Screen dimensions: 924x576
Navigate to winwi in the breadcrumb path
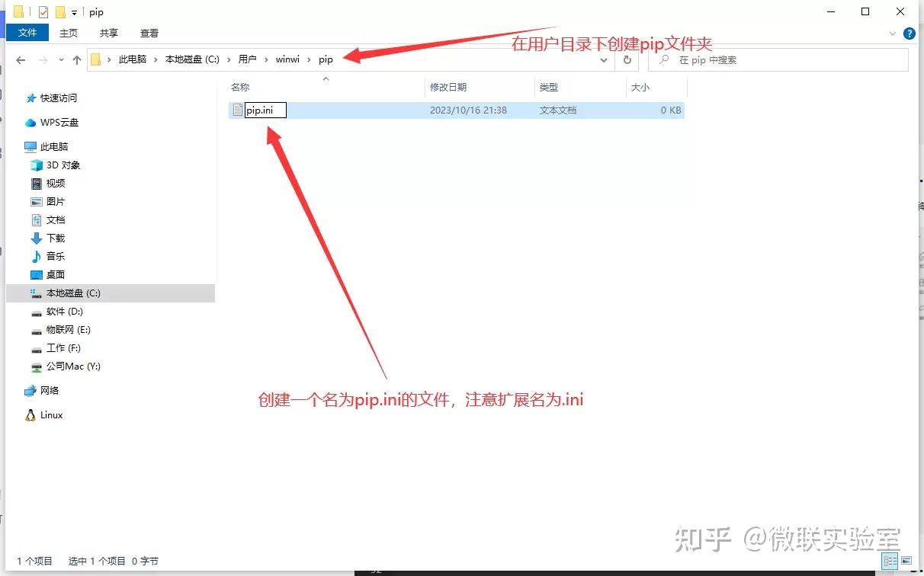[287, 59]
